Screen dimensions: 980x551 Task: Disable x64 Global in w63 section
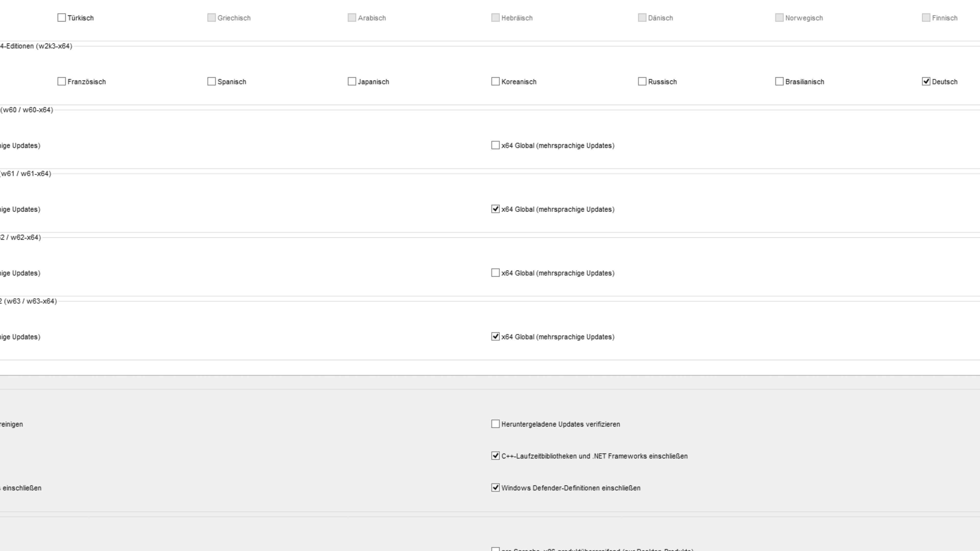495,336
